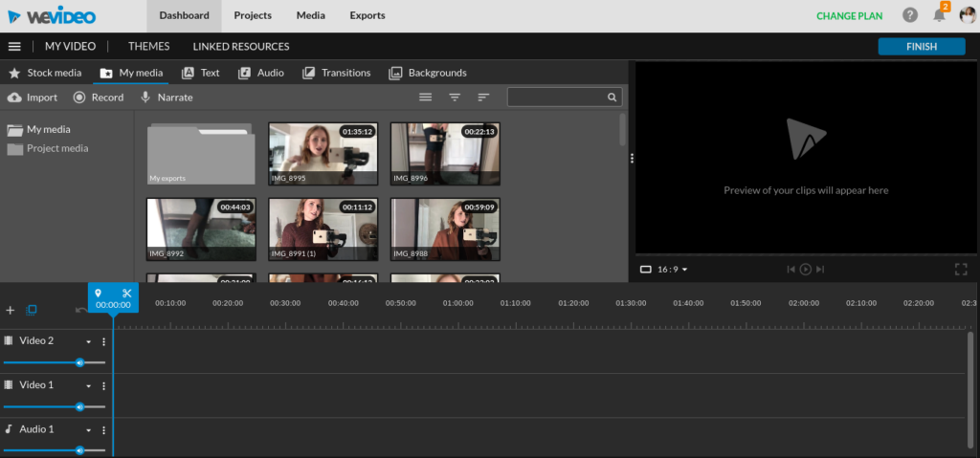Switch to the Backgrounds tab

tap(428, 73)
